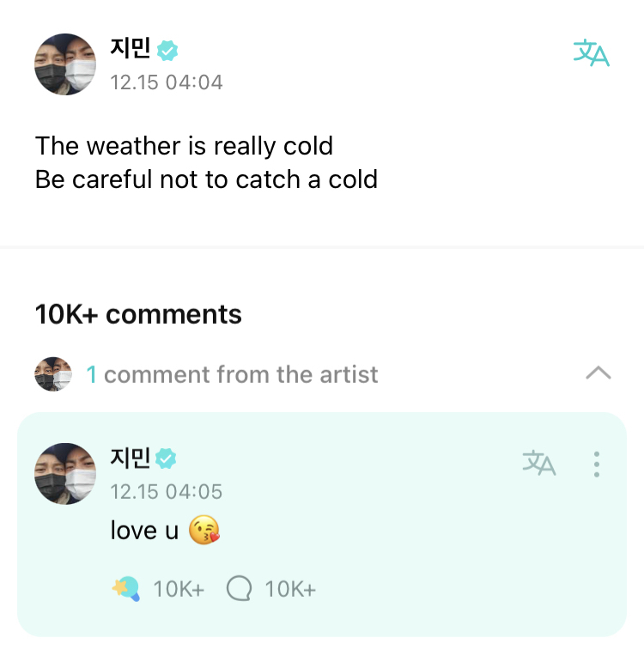644x650 pixels.
Task: Tap the "10K+ comments" heading
Action: (138, 314)
